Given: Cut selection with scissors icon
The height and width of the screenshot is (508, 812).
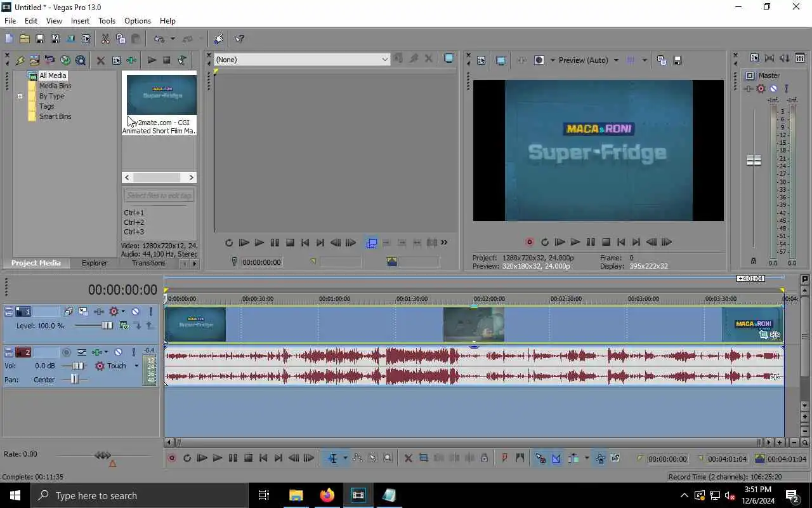Looking at the screenshot, I should 105,39.
